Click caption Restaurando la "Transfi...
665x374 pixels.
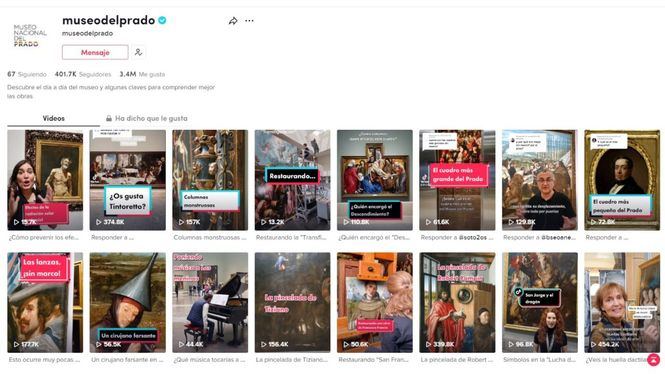291,237
